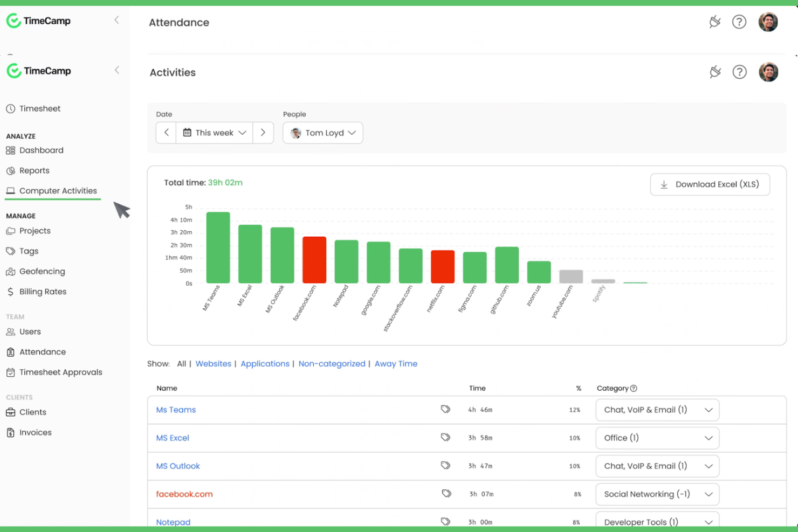This screenshot has width=798, height=532.
Task: Change the category for facebook.com
Action: pyautogui.click(x=657, y=494)
